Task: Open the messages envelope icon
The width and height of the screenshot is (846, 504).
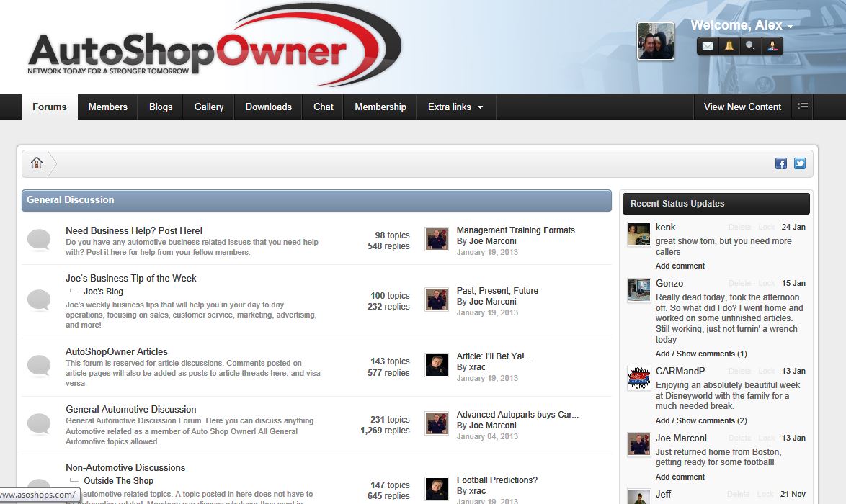Action: (708, 46)
